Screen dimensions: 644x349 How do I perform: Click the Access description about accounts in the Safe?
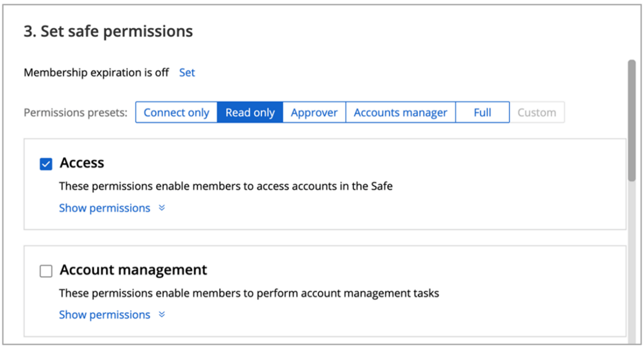pos(226,186)
